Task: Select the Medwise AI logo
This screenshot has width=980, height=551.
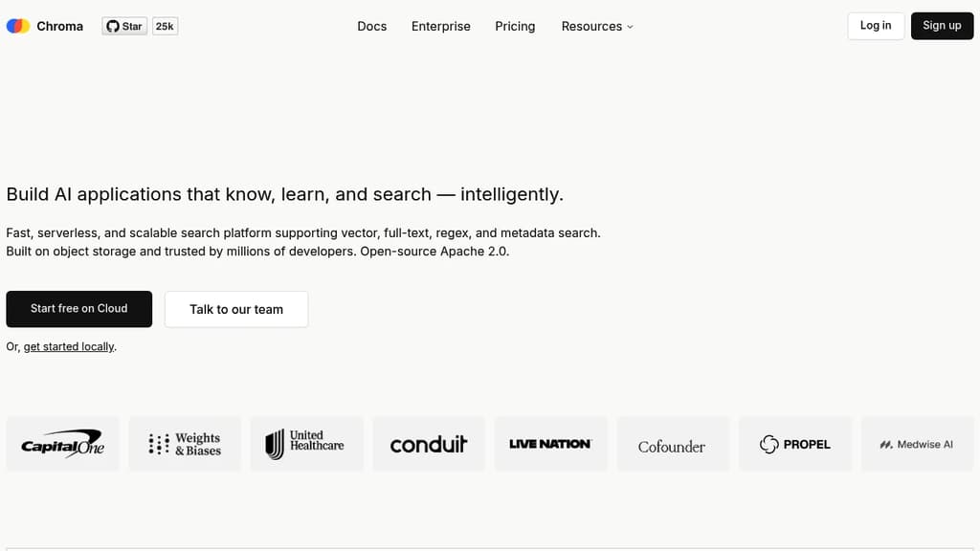Action: [x=917, y=444]
